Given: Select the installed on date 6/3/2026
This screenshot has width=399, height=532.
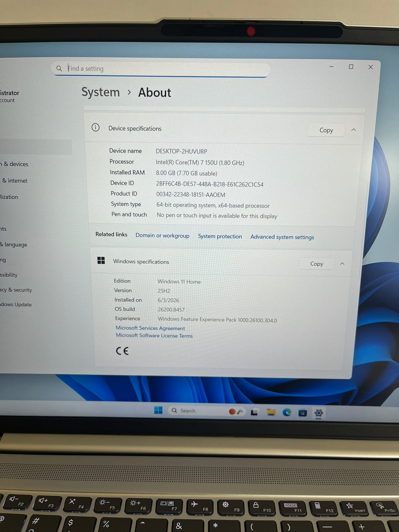Looking at the screenshot, I should [x=168, y=300].
